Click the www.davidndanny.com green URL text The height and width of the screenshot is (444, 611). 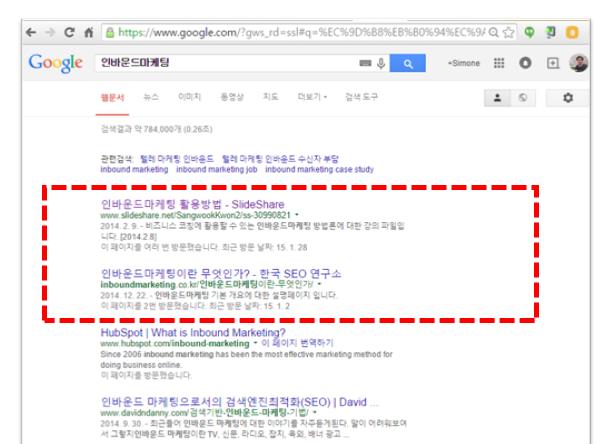pyautogui.click(x=204, y=412)
